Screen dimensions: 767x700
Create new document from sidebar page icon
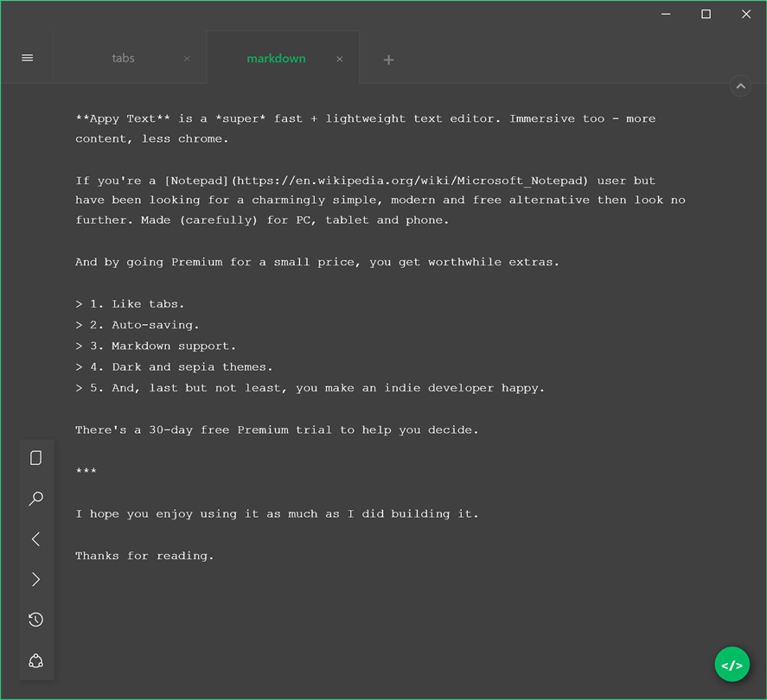coord(35,458)
